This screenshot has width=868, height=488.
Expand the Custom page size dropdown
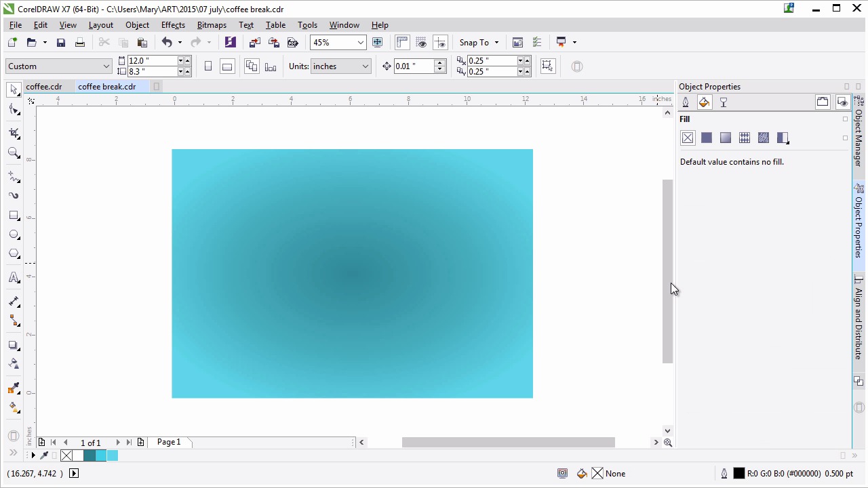point(106,66)
